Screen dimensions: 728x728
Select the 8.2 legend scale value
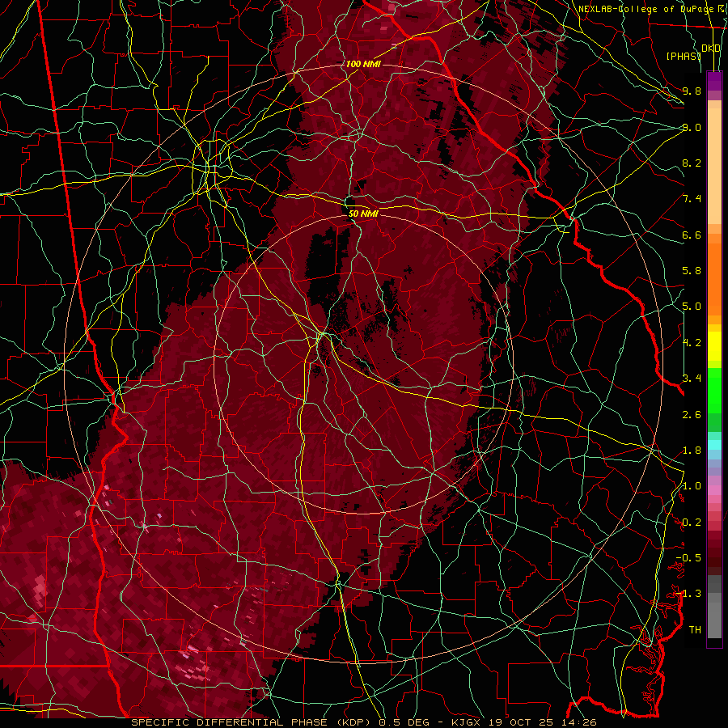click(692, 163)
